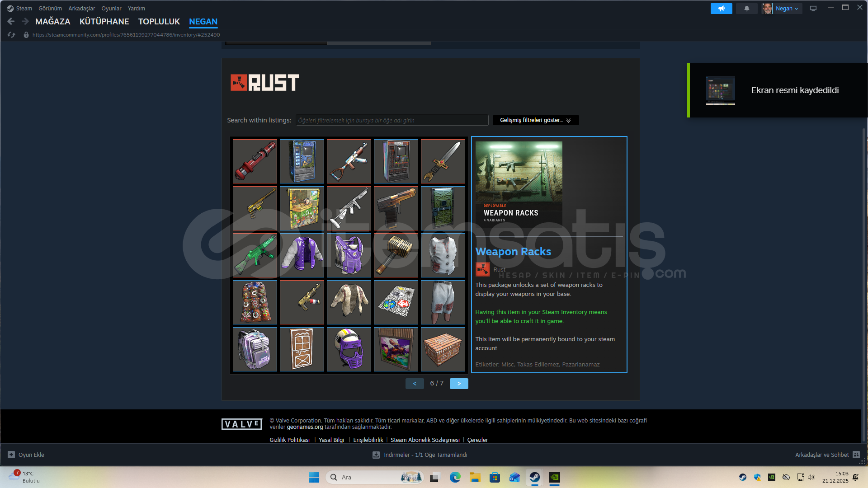
Task: Click the Big Picture mode monitor icon
Action: [813, 9]
